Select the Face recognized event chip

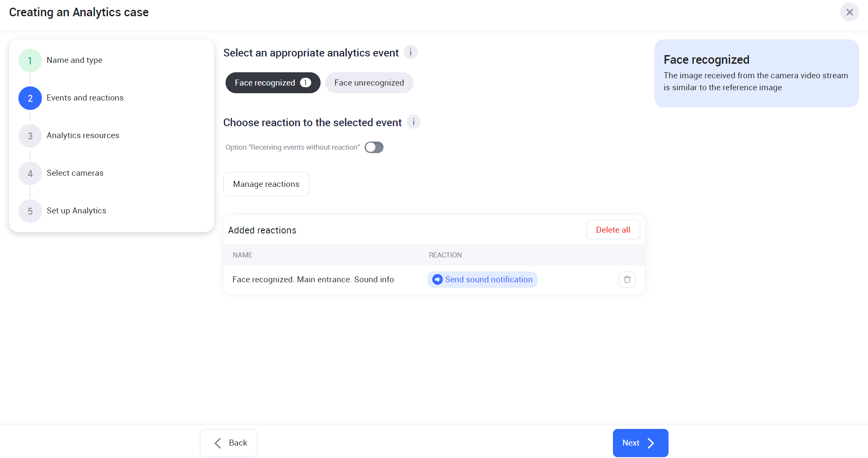265,83
